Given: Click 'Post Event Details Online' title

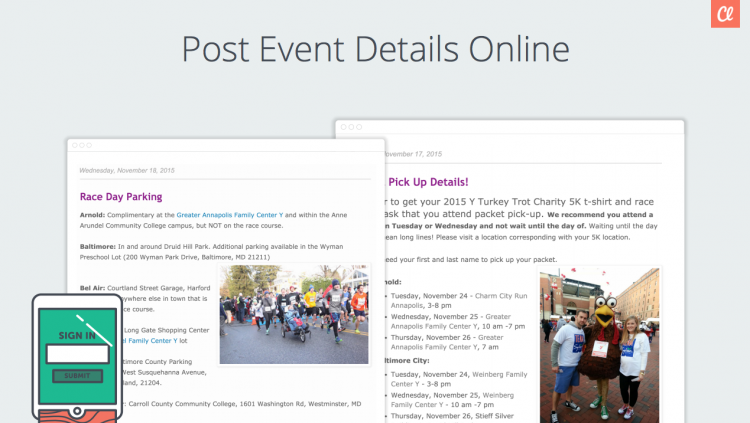Looking at the screenshot, I should tap(375, 49).
